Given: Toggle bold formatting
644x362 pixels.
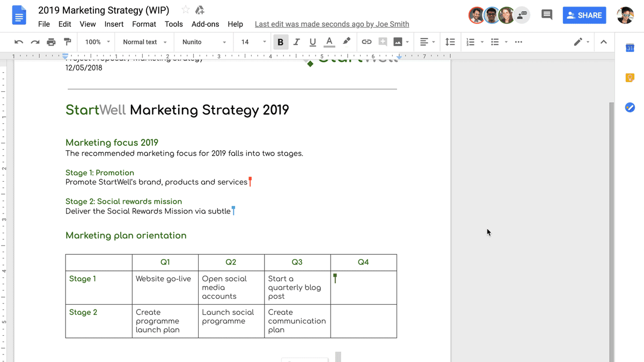Looking at the screenshot, I should [281, 42].
